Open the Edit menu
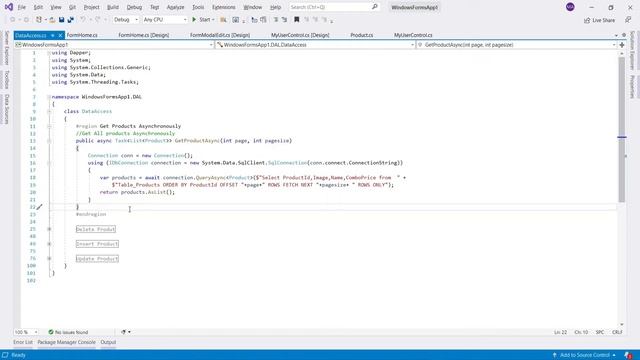Image resolution: width=640 pixels, height=360 pixels. click(38, 7)
